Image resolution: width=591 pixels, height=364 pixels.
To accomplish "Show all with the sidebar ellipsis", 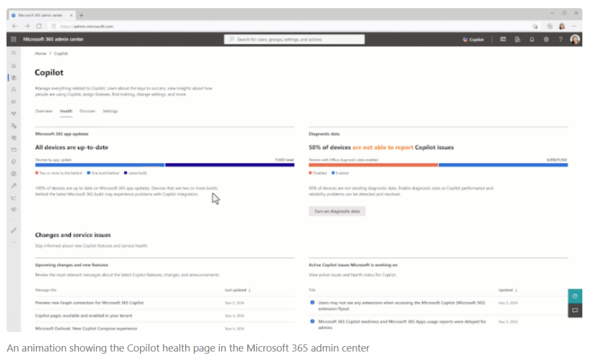I will pos(14,242).
